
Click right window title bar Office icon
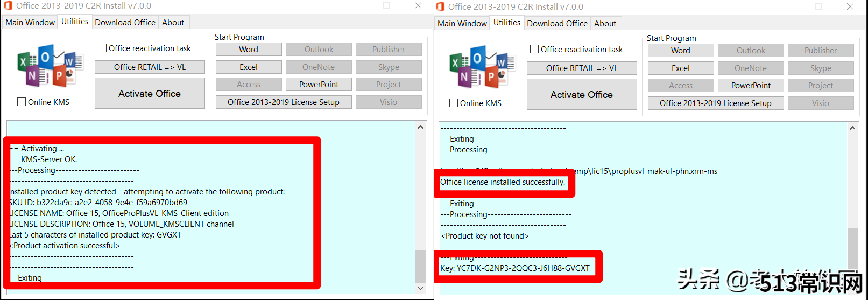(440, 6)
